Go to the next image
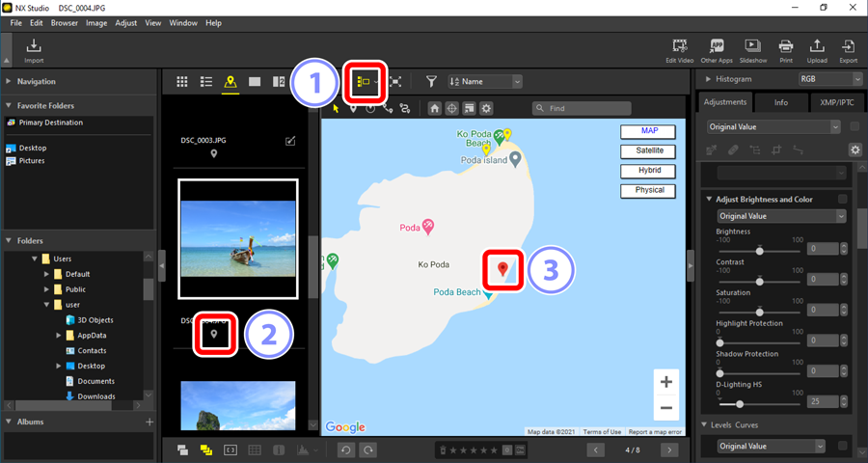The width and height of the screenshot is (868, 463). pyautogui.click(x=669, y=449)
